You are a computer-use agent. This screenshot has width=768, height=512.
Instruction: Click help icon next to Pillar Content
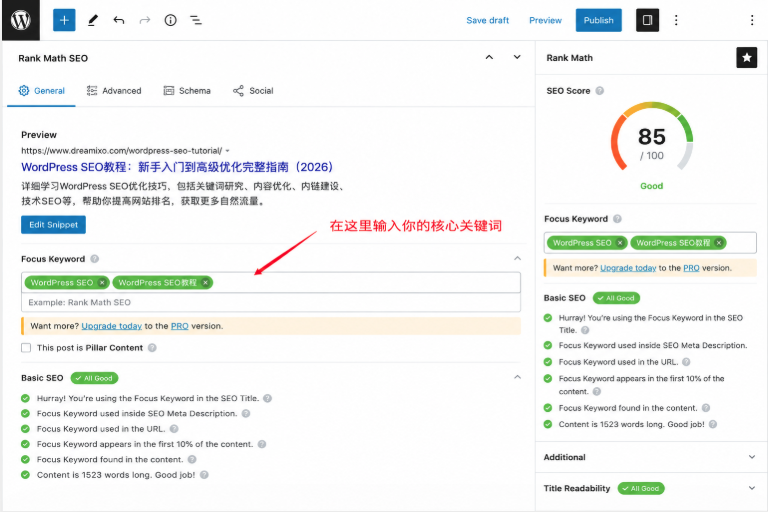click(x=152, y=347)
